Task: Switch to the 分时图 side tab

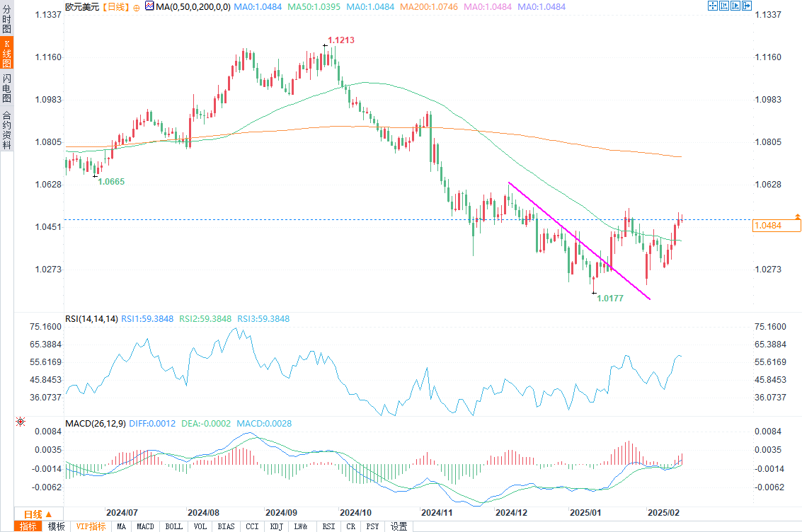Action: coord(6,19)
